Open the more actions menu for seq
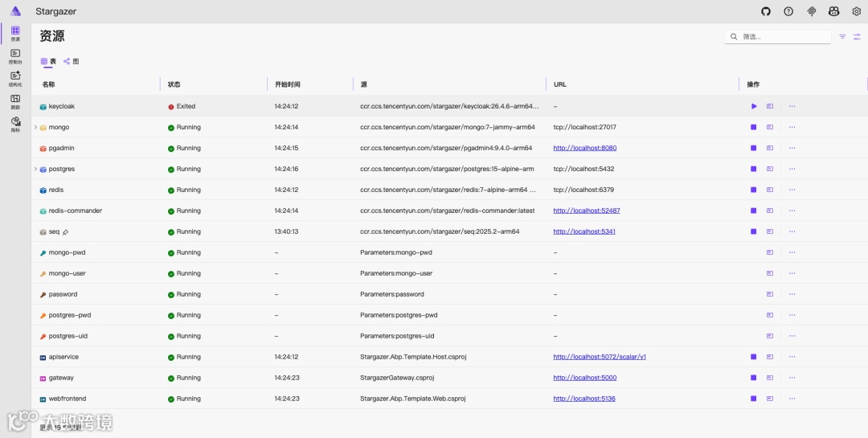Viewport: 868px width, 438px height. pyautogui.click(x=792, y=231)
